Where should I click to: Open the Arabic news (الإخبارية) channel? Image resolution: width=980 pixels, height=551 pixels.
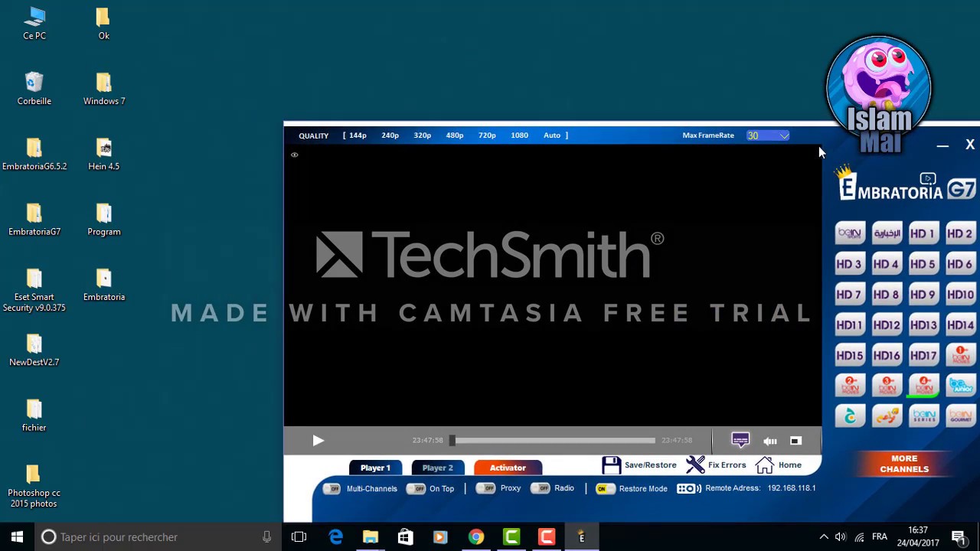click(x=887, y=233)
